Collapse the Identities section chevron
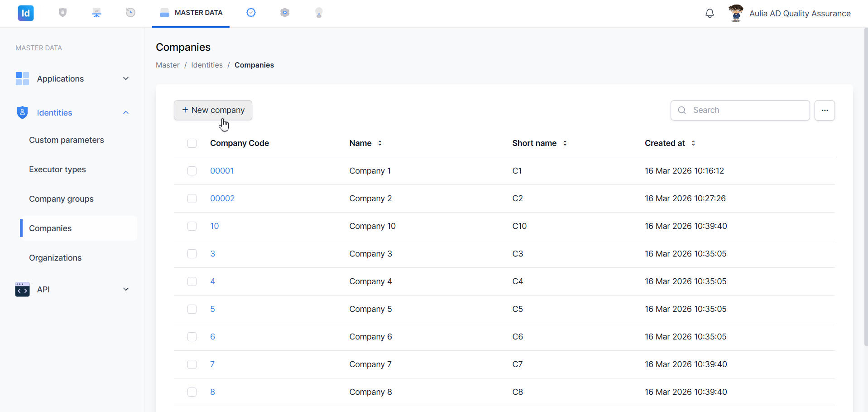 pyautogui.click(x=126, y=112)
